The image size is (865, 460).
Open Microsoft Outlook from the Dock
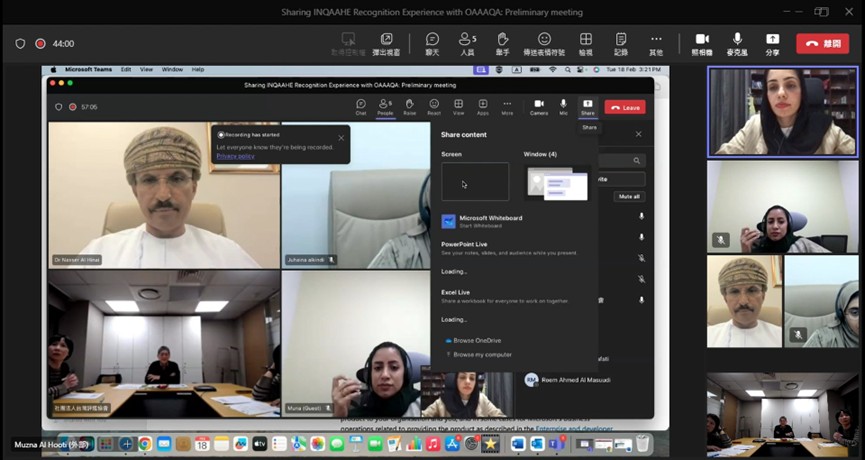coord(537,443)
